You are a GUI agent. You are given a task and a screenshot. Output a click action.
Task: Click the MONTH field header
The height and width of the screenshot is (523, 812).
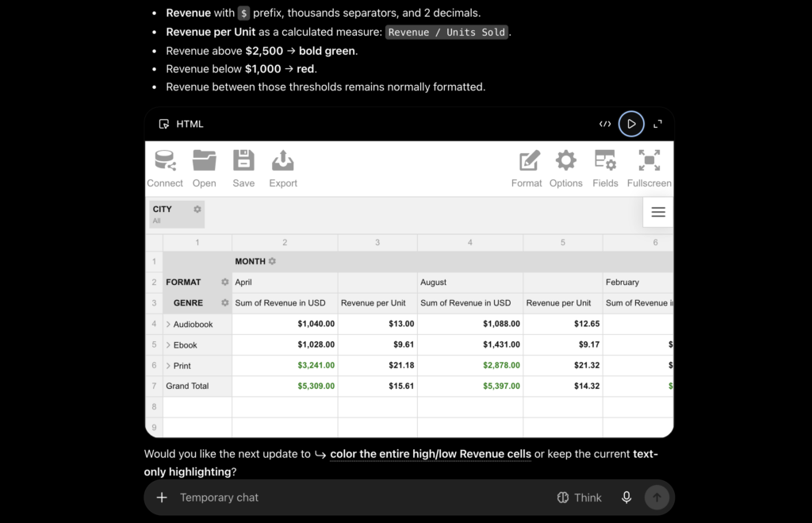[x=250, y=261]
